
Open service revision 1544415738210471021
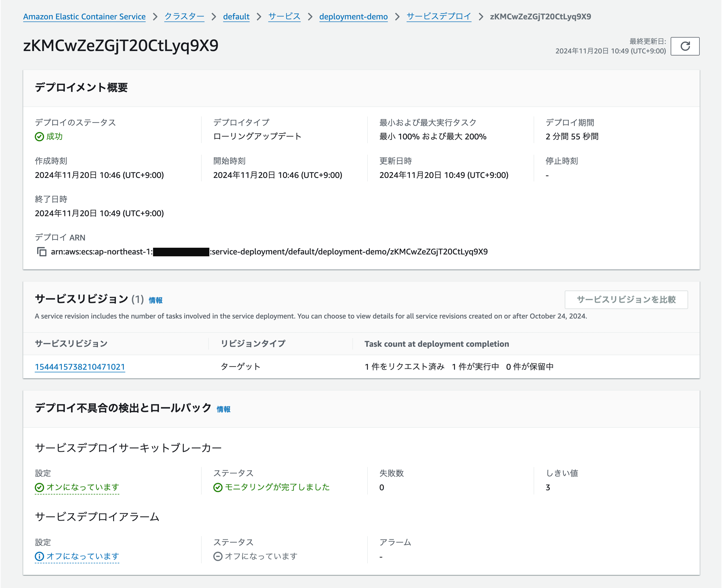(80, 367)
